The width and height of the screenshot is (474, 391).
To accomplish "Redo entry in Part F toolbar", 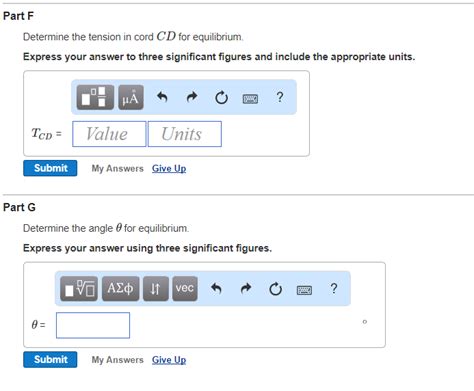I will [192, 97].
